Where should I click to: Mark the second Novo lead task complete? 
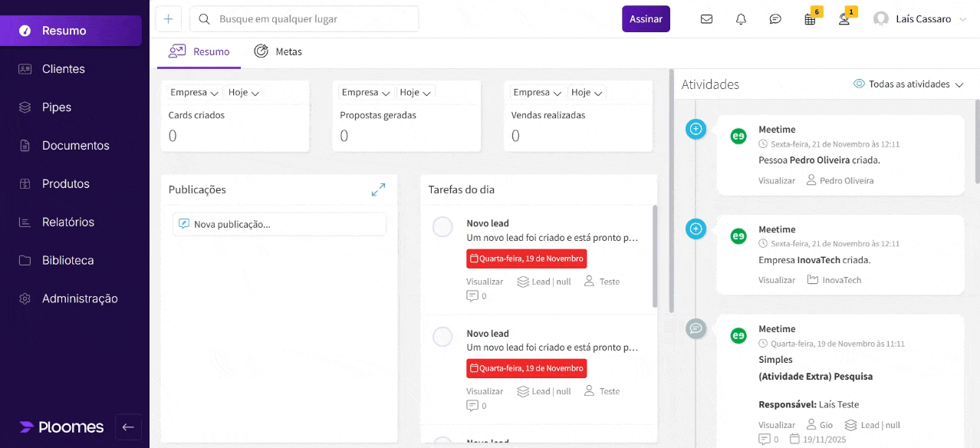442,337
